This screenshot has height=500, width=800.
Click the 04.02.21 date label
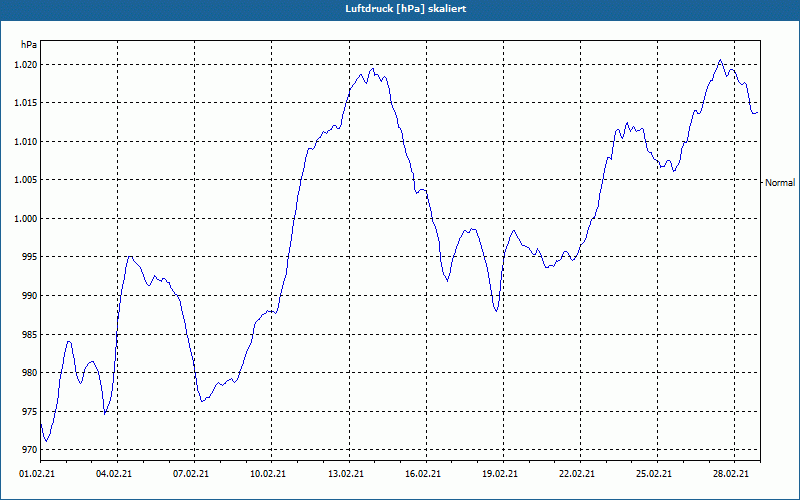[114, 474]
